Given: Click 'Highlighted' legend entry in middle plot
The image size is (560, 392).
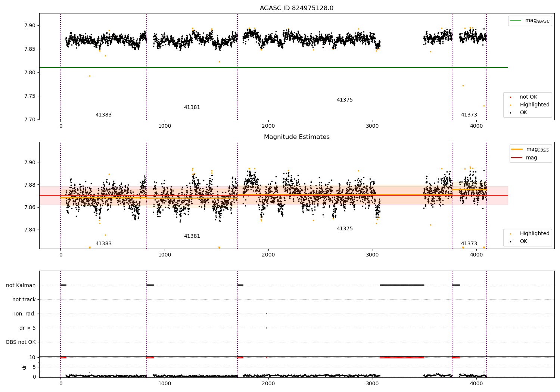Looking at the screenshot, I should coord(535,233).
